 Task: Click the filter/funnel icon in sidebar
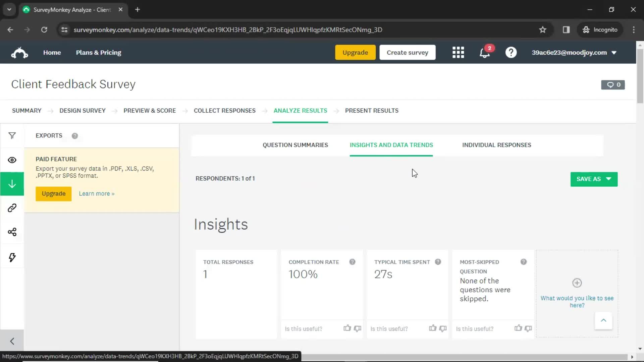point(12,136)
